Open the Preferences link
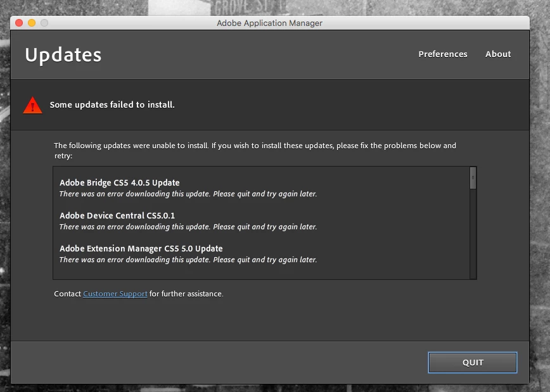Viewport: 550px width, 392px height. click(443, 54)
